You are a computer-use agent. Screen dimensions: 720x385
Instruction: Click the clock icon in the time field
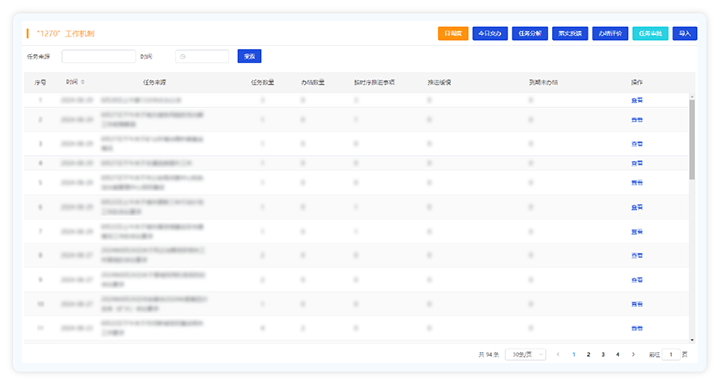tap(183, 57)
